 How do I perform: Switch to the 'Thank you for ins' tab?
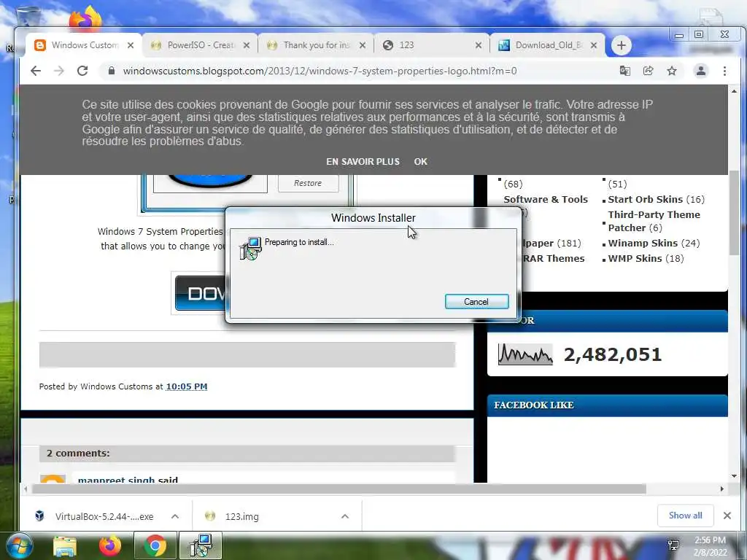[316, 45]
